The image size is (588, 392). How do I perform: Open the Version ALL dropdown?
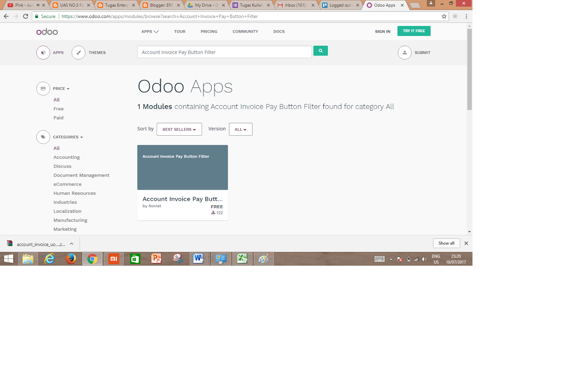[x=241, y=129]
